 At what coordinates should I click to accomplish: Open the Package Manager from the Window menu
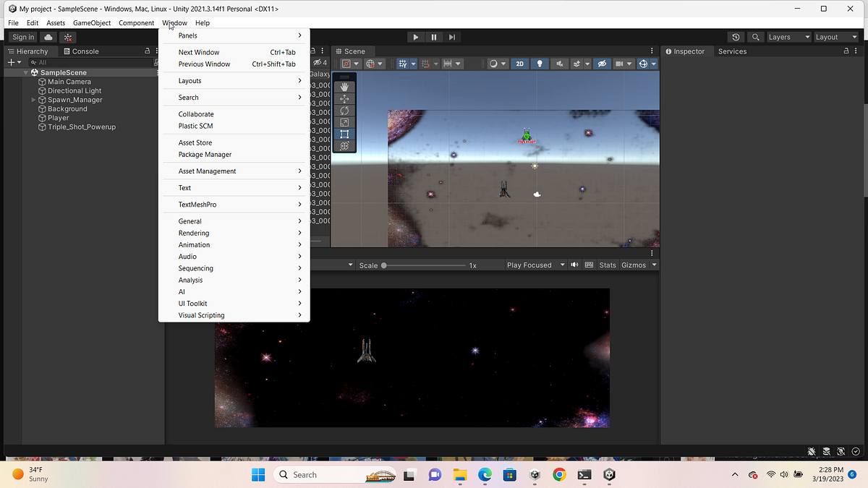pyautogui.click(x=205, y=154)
